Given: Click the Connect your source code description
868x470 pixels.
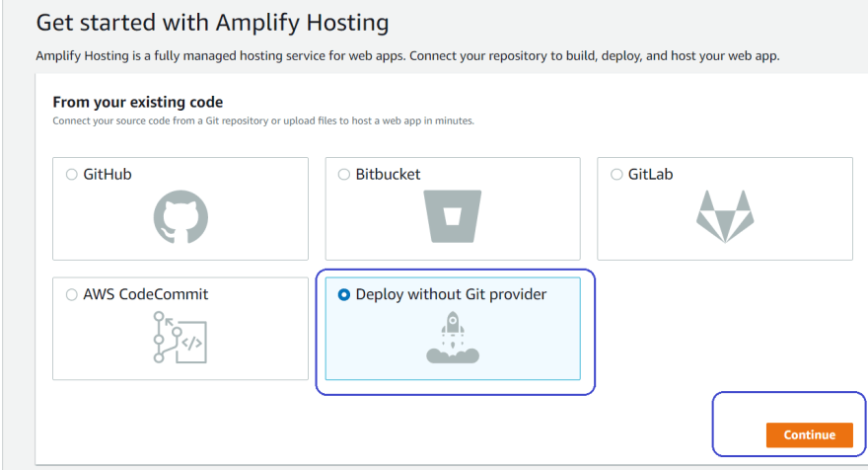Looking at the screenshot, I should 263,120.
